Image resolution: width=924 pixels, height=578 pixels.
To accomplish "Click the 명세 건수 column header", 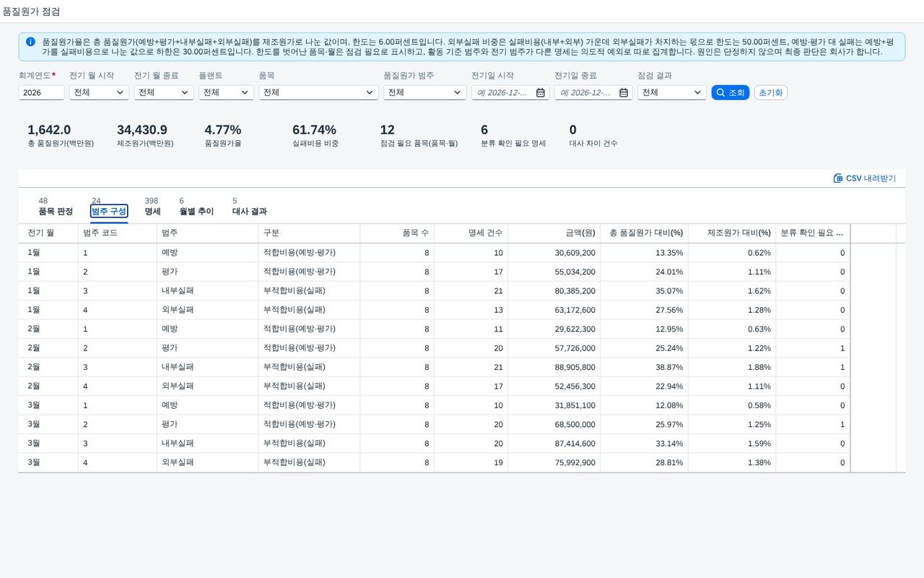I will click(x=471, y=233).
